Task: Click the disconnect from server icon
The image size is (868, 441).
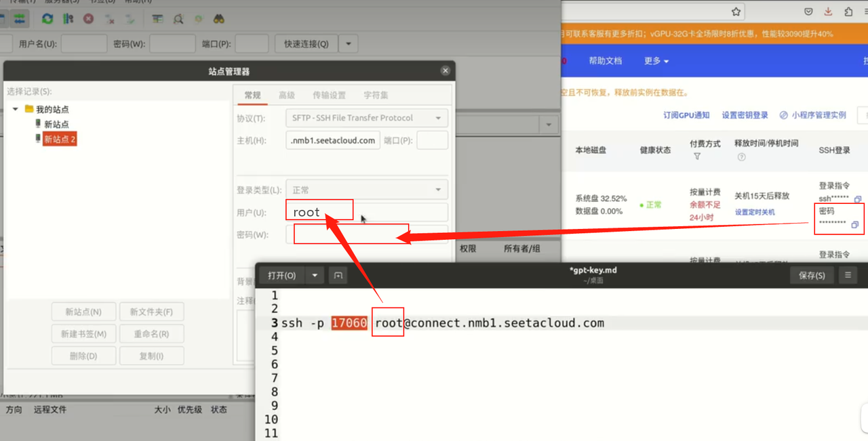Action: click(x=109, y=18)
